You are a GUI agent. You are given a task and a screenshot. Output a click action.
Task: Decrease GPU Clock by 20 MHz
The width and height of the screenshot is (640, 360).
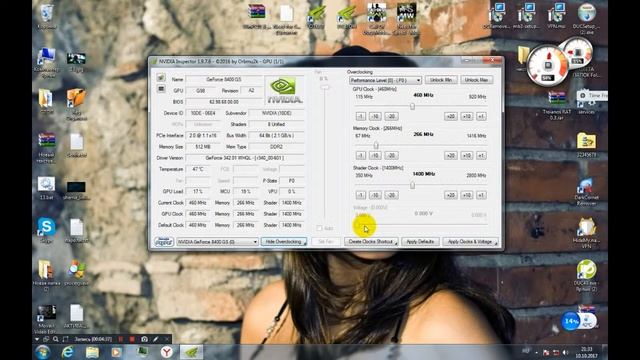point(391,116)
